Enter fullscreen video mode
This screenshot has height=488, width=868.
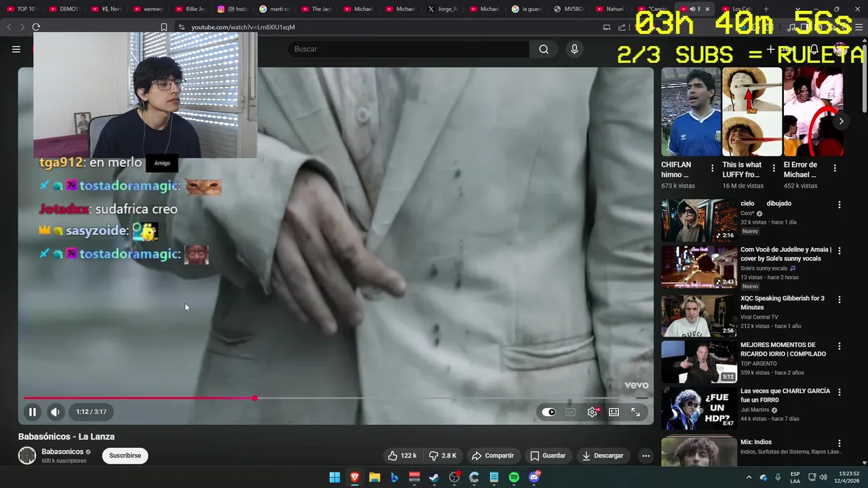click(x=635, y=412)
